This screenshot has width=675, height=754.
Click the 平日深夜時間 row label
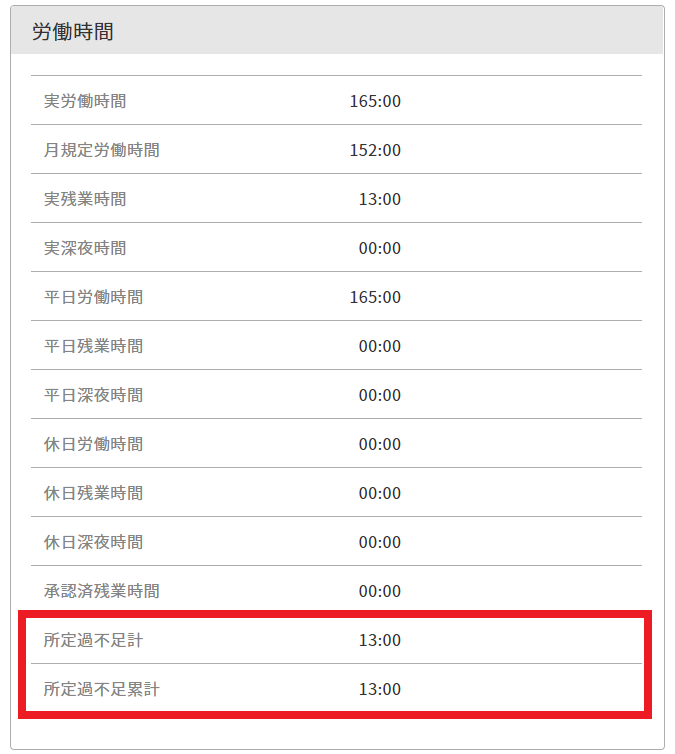(x=93, y=395)
